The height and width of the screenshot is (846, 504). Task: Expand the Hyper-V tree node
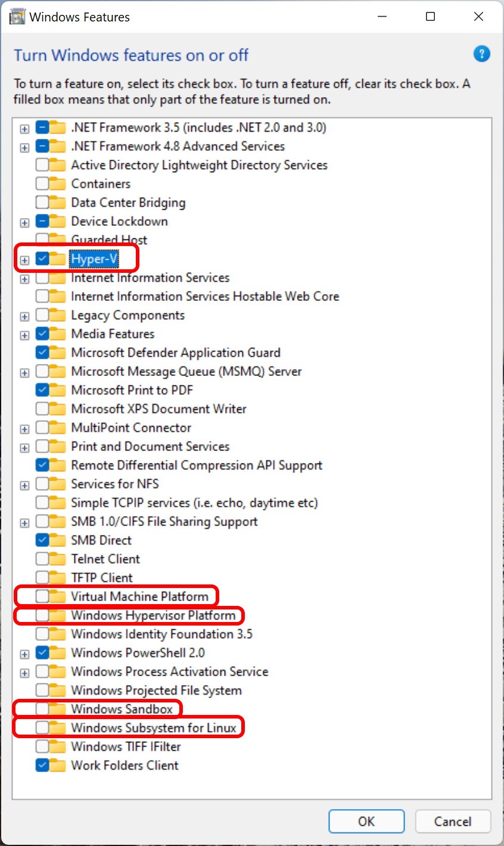click(x=24, y=260)
